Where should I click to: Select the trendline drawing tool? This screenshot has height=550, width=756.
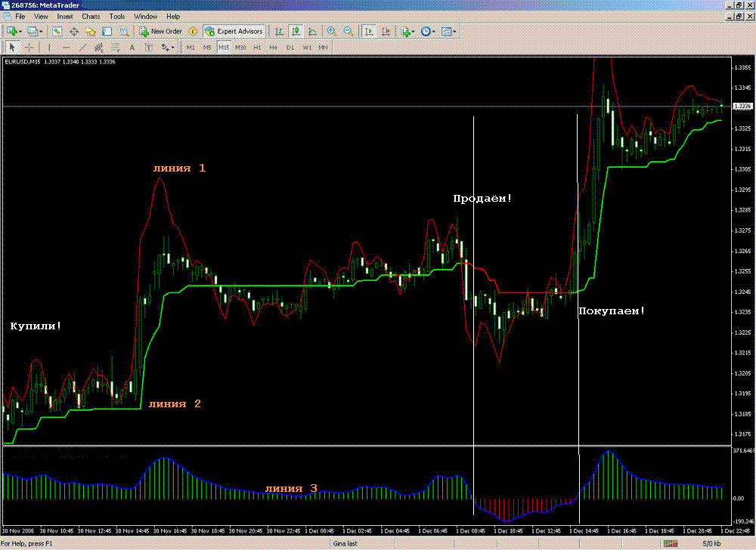point(82,48)
